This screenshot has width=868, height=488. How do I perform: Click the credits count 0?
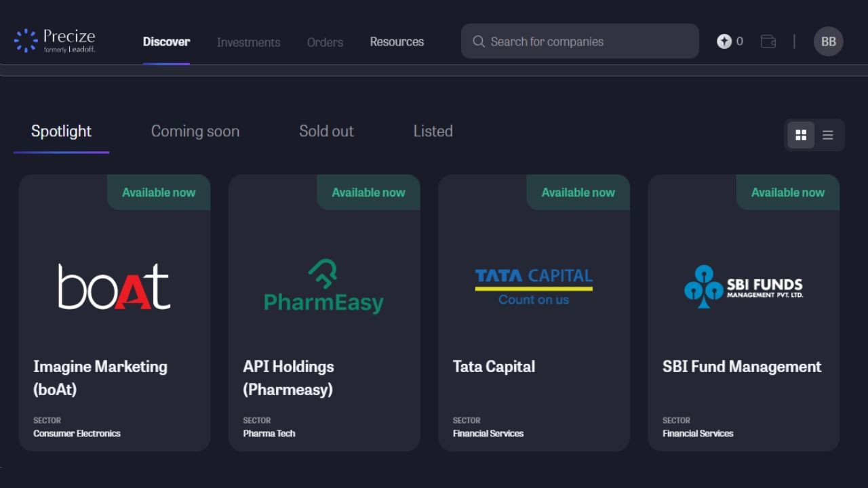click(740, 41)
